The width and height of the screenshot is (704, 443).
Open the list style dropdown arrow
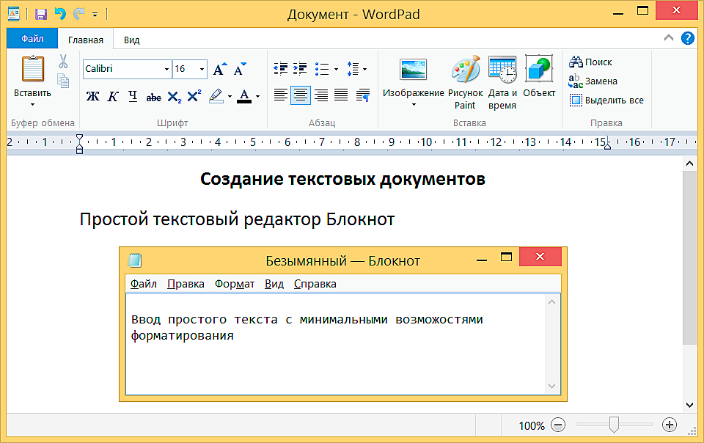(x=336, y=69)
